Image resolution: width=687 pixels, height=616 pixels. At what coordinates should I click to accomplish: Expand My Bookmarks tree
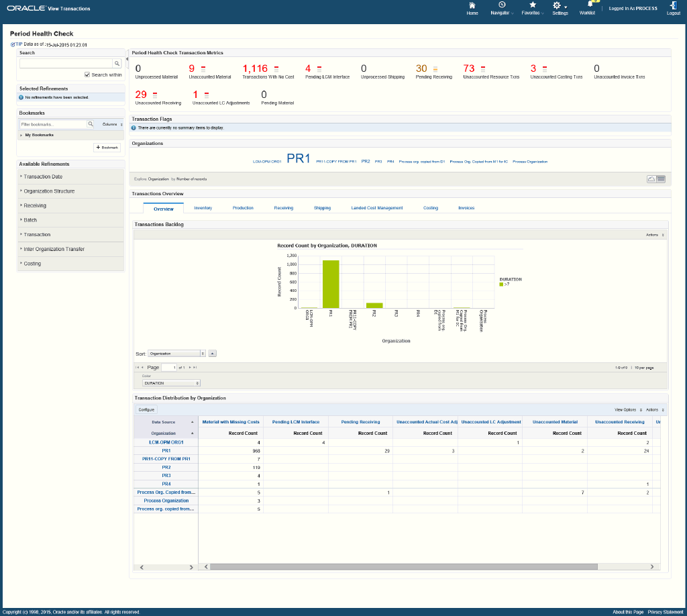pyautogui.click(x=21, y=136)
